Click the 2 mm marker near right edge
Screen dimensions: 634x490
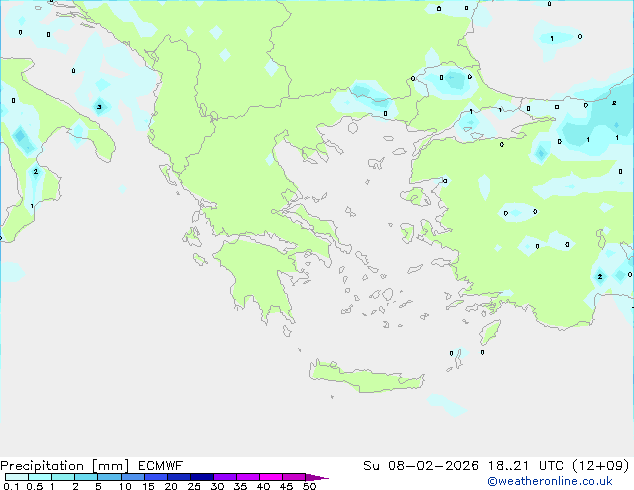tap(599, 276)
